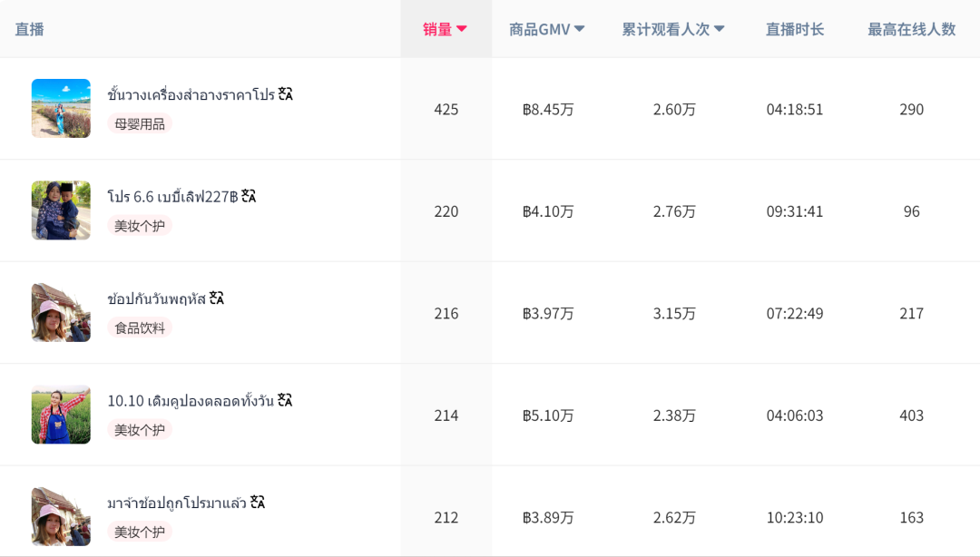980x557 pixels.
Task: Click the translate icon next to "ช้อปกันวันพฤหัส"
Action: point(216,297)
